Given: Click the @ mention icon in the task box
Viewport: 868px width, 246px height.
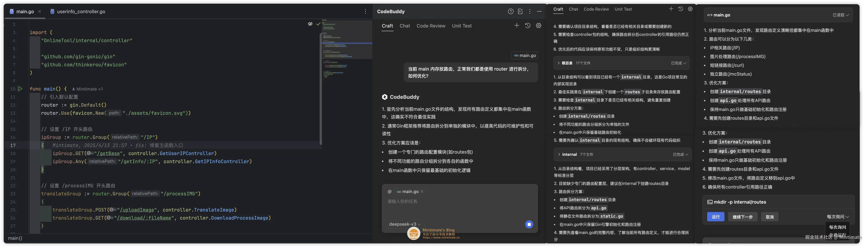Looking at the screenshot, I should coord(390,192).
